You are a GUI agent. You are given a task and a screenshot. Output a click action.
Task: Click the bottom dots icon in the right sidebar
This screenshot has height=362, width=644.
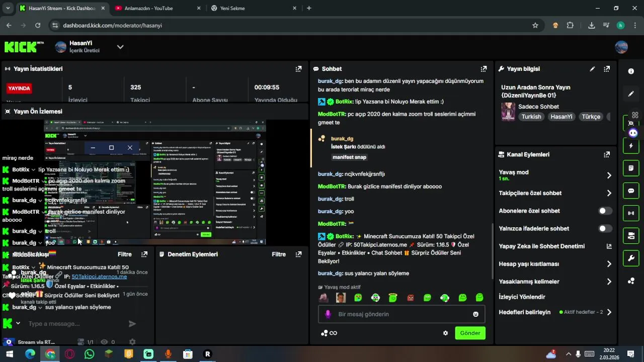(x=631, y=281)
